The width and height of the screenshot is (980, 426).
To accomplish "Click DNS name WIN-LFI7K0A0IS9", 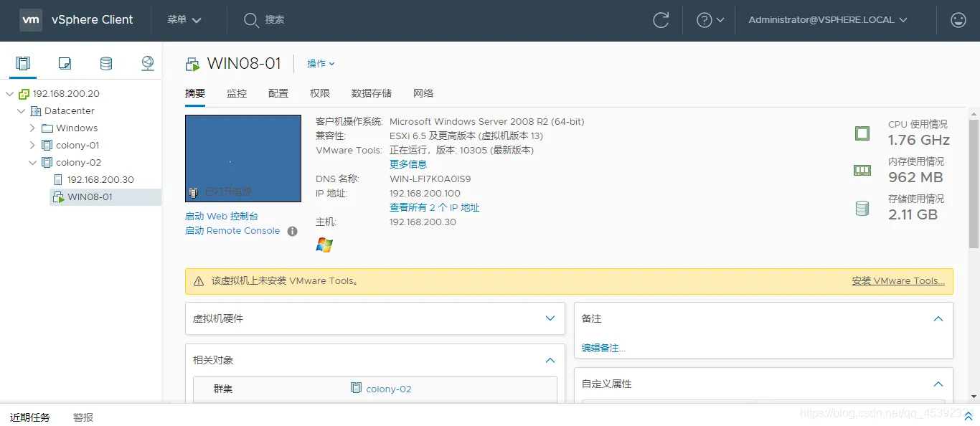I will (430, 179).
